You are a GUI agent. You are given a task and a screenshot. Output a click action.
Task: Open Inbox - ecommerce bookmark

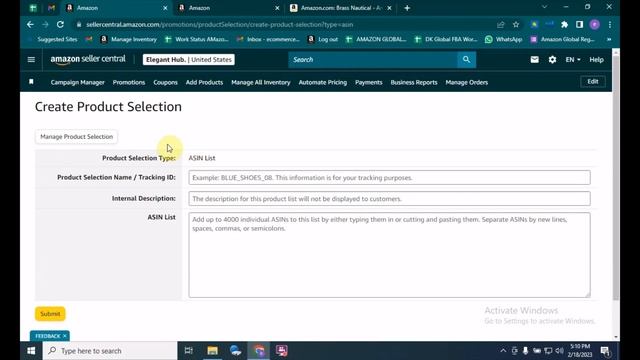[269, 39]
